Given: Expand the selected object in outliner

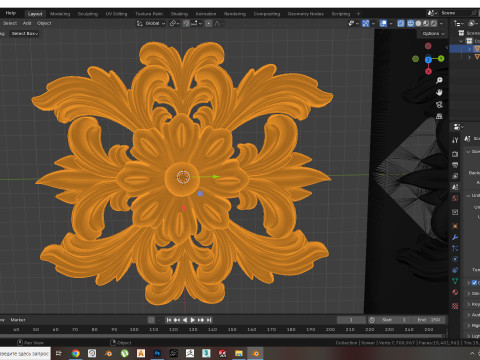Looking at the screenshot, I should [469, 49].
